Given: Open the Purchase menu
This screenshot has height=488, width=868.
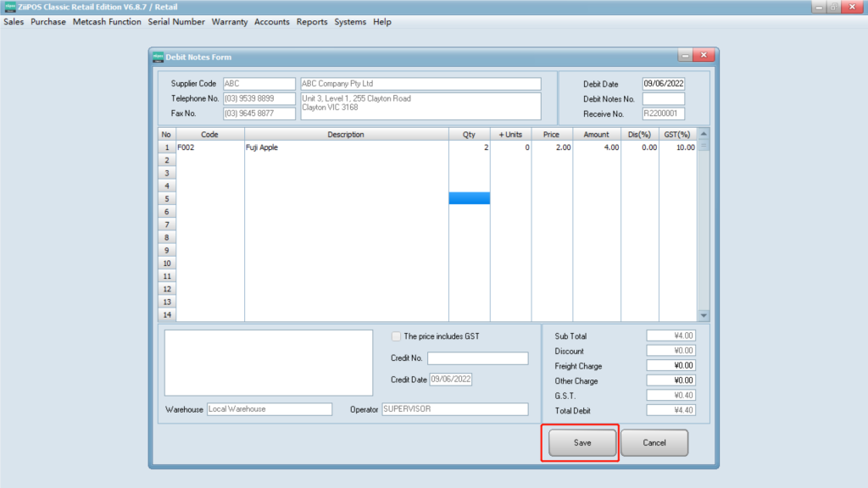Looking at the screenshot, I should pyautogui.click(x=48, y=22).
